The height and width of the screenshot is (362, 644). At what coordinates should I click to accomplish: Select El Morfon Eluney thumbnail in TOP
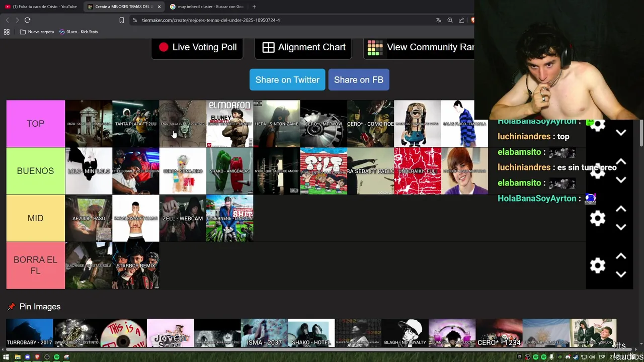[x=229, y=124]
